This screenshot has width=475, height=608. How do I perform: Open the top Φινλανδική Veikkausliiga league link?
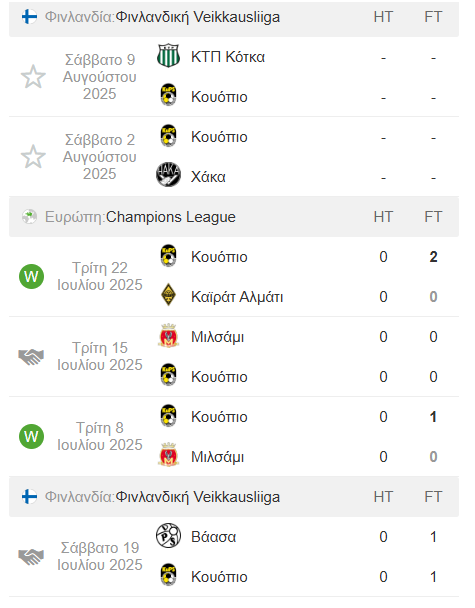(198, 17)
